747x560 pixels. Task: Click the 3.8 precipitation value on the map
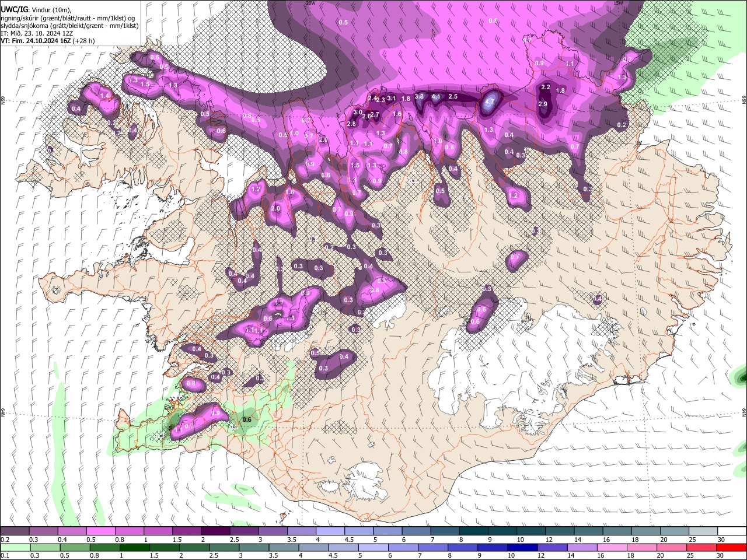(419, 97)
